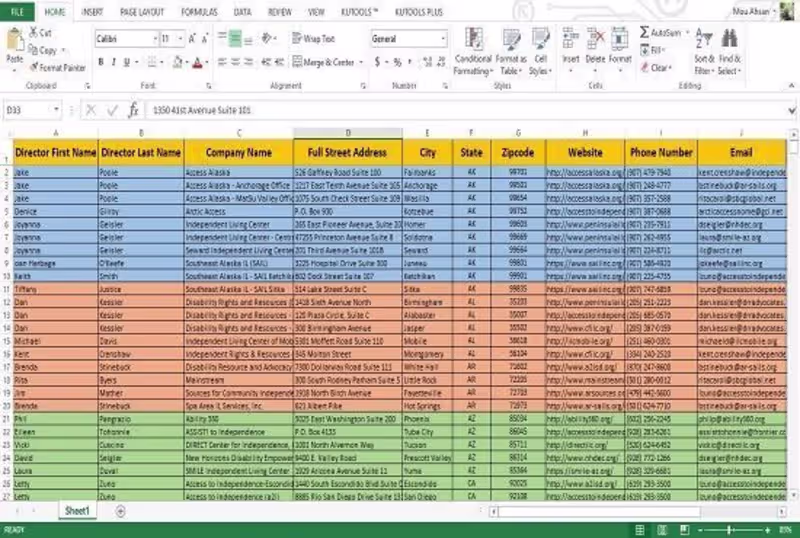Viewport: 800px width, 538px height.
Task: Expand the font name Calibri dropdown
Action: coord(155,39)
